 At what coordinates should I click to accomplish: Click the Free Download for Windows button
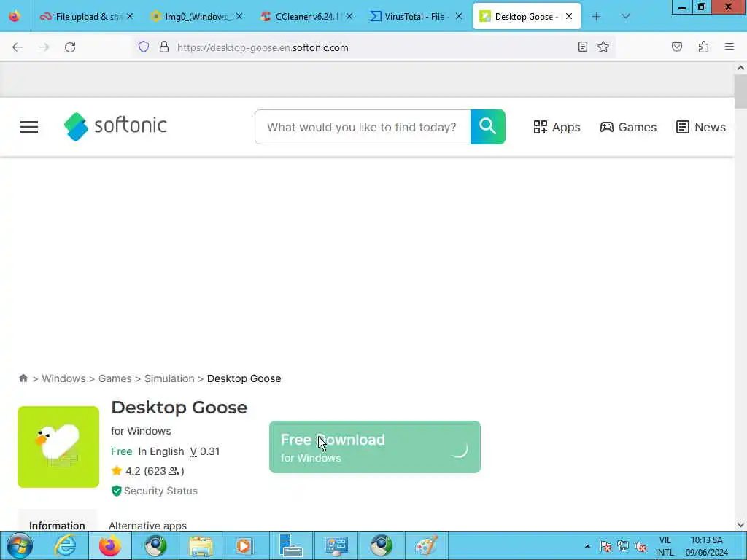click(x=374, y=447)
